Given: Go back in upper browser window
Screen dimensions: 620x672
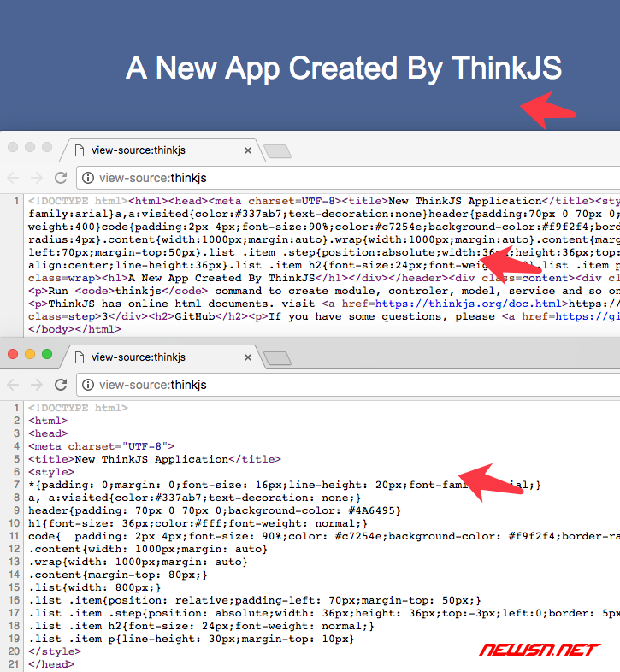Looking at the screenshot, I should tap(14, 178).
